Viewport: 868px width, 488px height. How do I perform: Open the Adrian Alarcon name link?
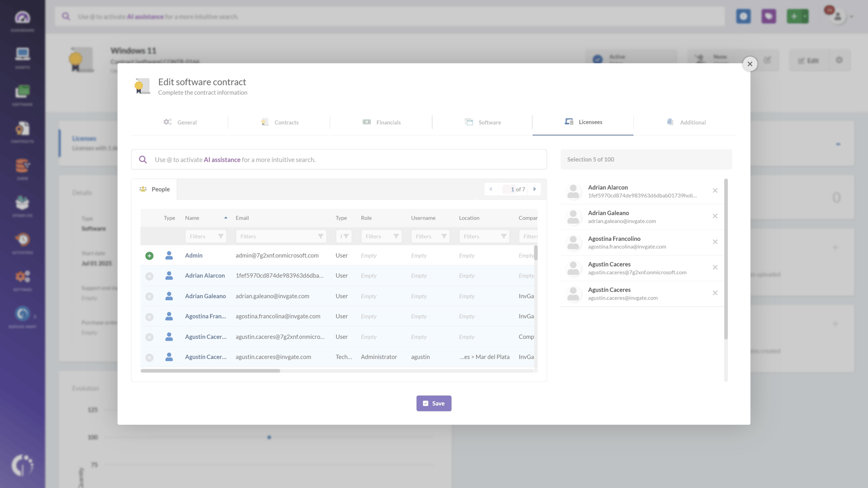tap(205, 276)
